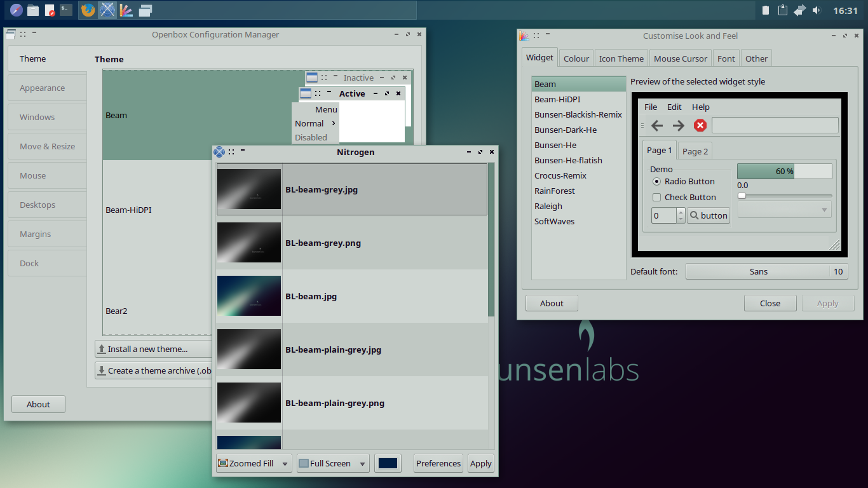Pick the dark blue background colour swatch

tap(388, 463)
